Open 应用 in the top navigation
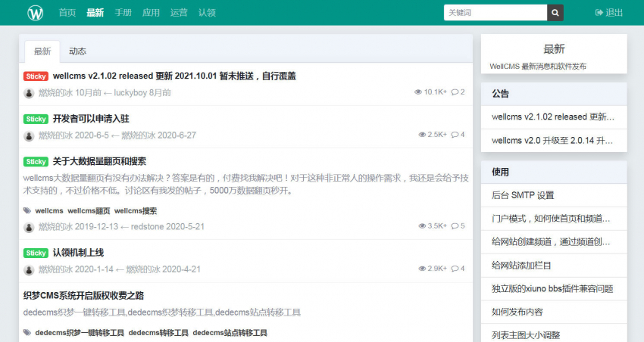 click(151, 13)
